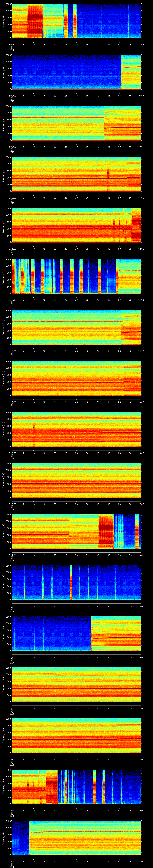Viewport: 153px width, 868px height.
Task: Select the spectrogram panel starting at 5:14:00
Action: pyautogui.click(x=77, y=378)
